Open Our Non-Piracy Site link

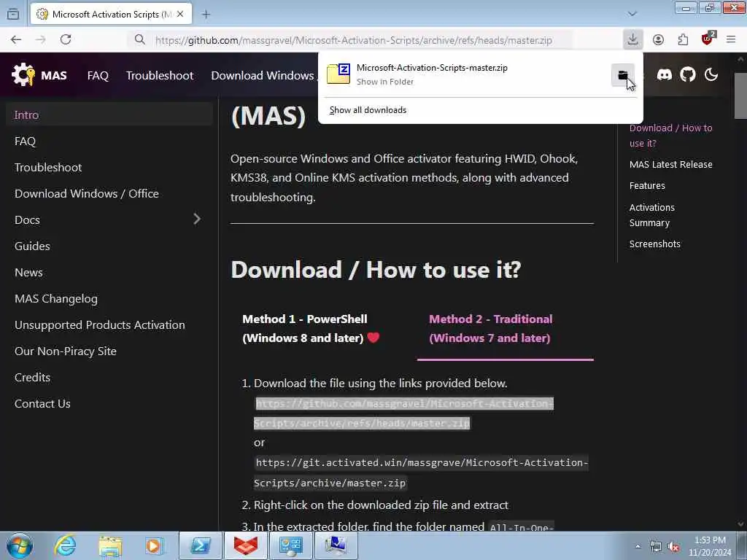[x=65, y=351]
